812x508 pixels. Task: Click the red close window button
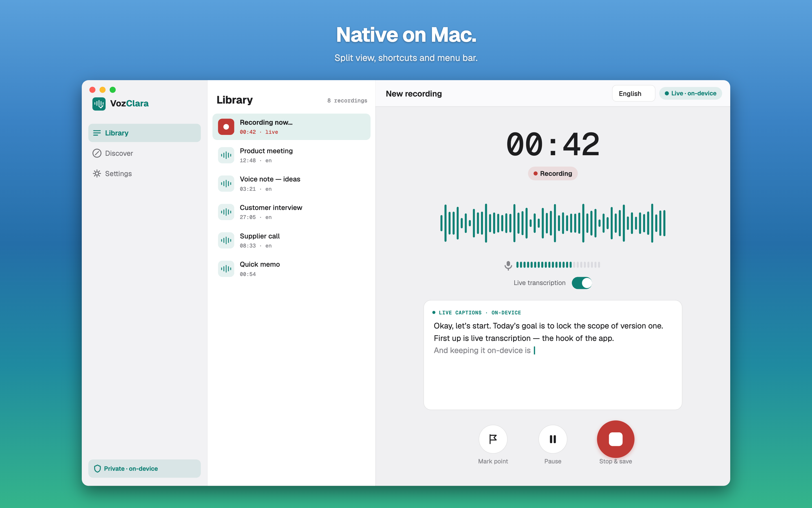point(92,90)
